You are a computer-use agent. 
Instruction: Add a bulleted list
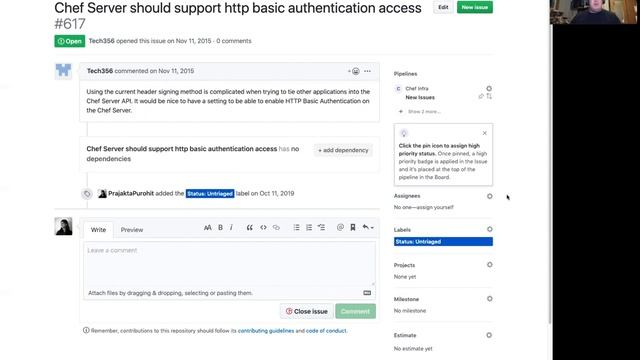click(x=296, y=228)
